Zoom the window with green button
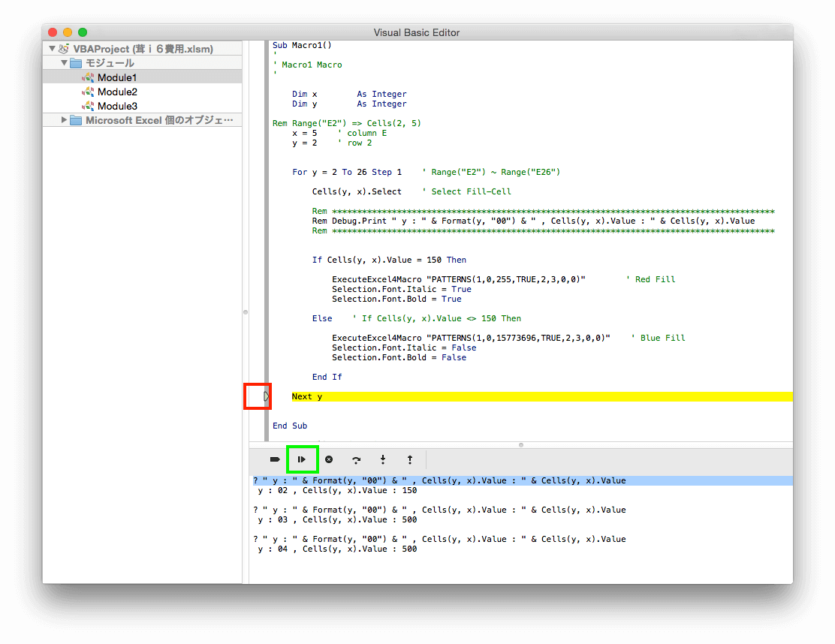The image size is (835, 644). tap(83, 32)
